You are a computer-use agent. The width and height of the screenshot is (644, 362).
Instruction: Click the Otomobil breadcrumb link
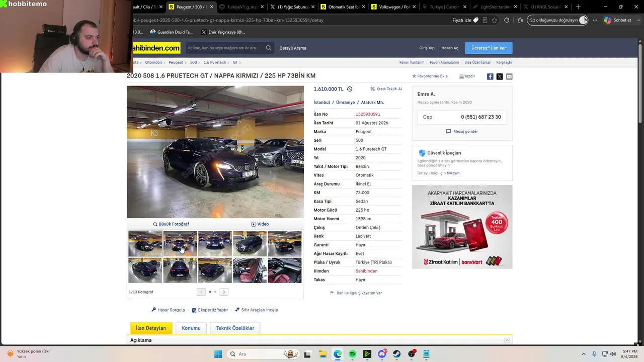(x=153, y=62)
